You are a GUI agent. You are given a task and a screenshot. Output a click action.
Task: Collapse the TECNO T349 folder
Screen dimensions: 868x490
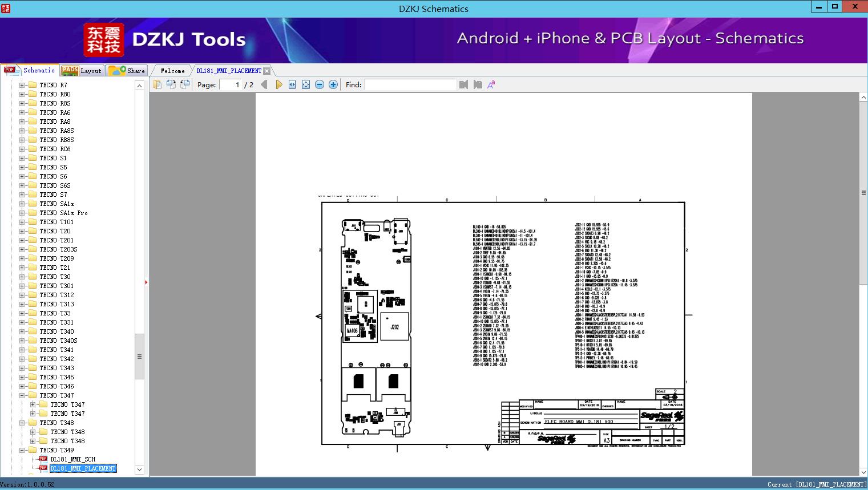click(22, 450)
